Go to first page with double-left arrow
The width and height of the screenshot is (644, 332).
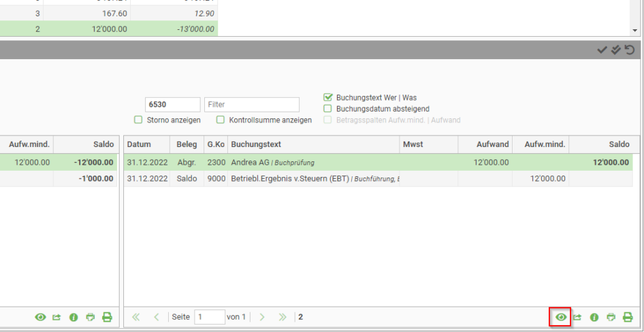click(136, 317)
